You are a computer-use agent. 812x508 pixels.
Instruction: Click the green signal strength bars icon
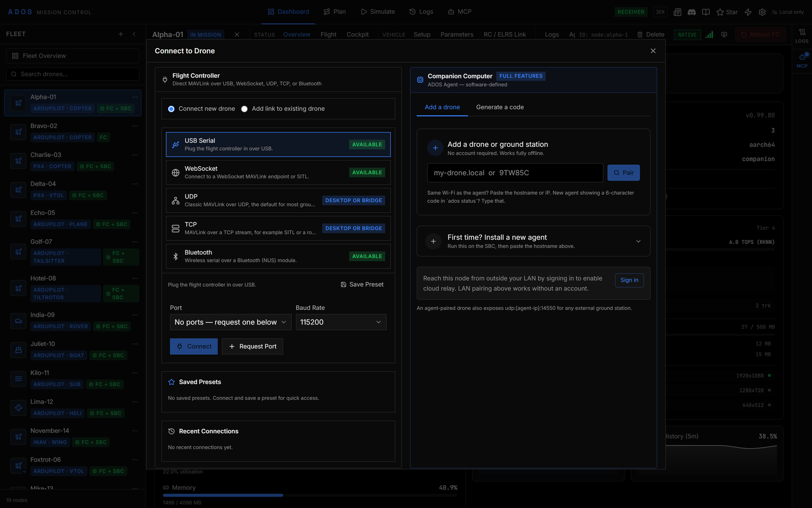coord(709,35)
